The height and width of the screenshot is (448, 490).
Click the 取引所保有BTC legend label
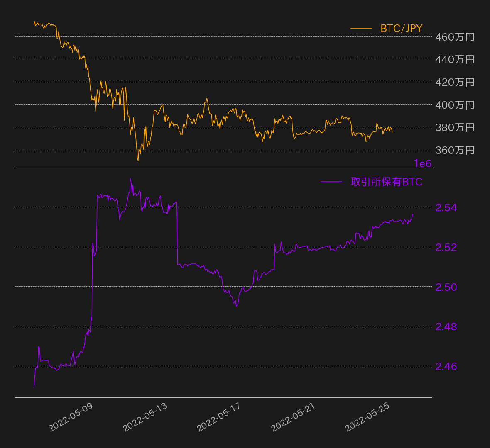click(386, 182)
